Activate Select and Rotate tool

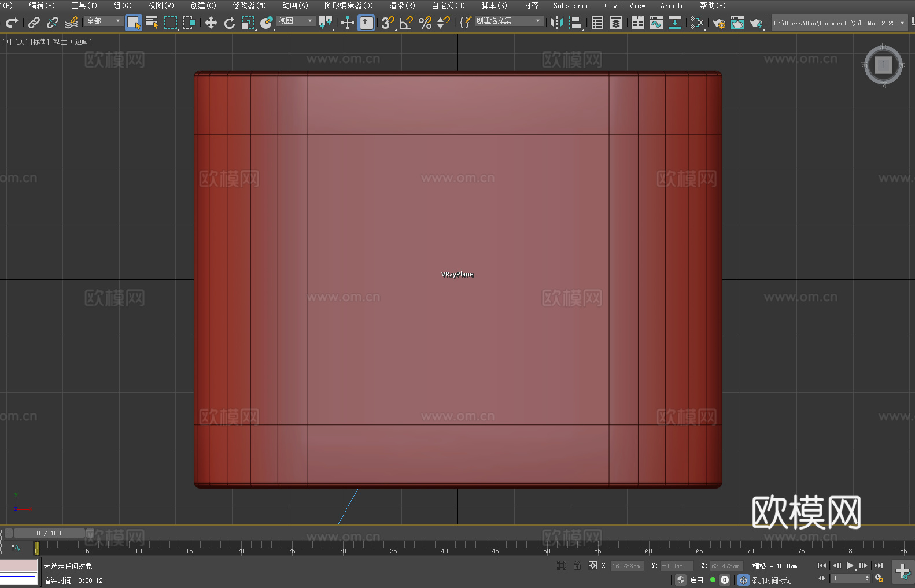coord(230,23)
